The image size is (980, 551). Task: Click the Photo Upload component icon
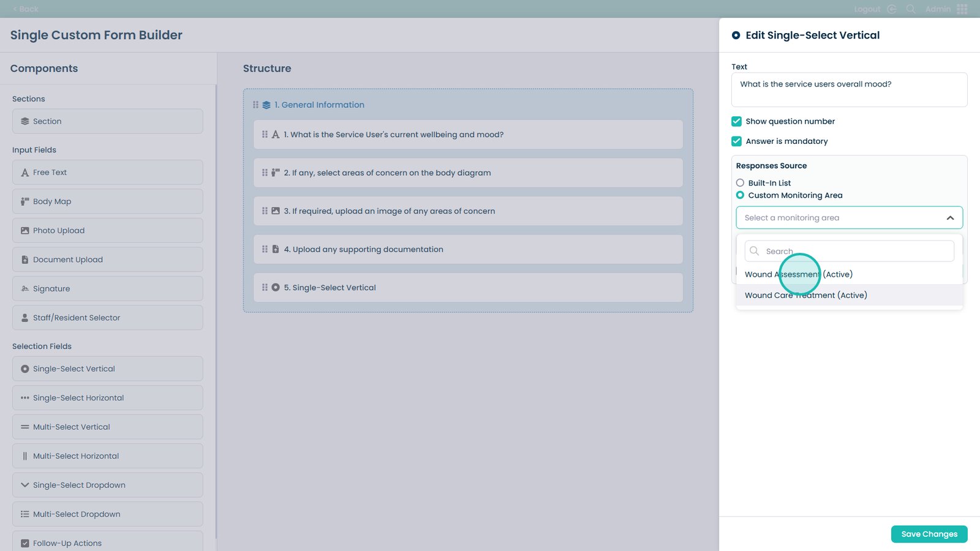click(x=25, y=231)
